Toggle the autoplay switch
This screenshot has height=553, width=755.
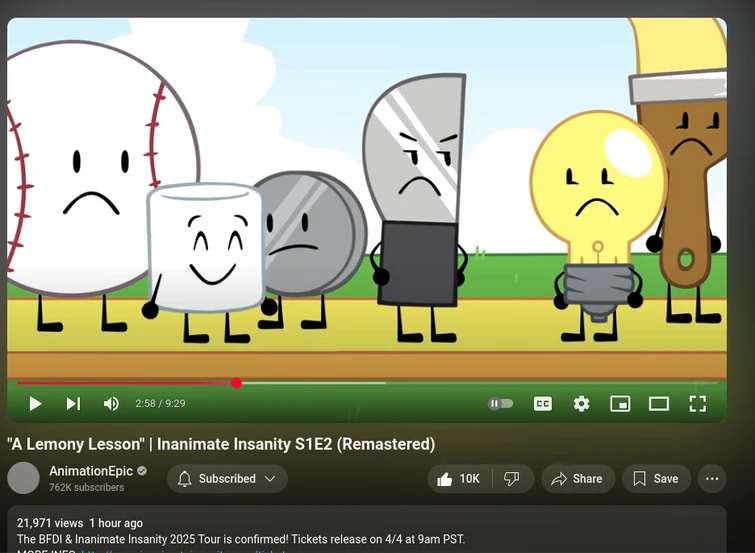[500, 404]
